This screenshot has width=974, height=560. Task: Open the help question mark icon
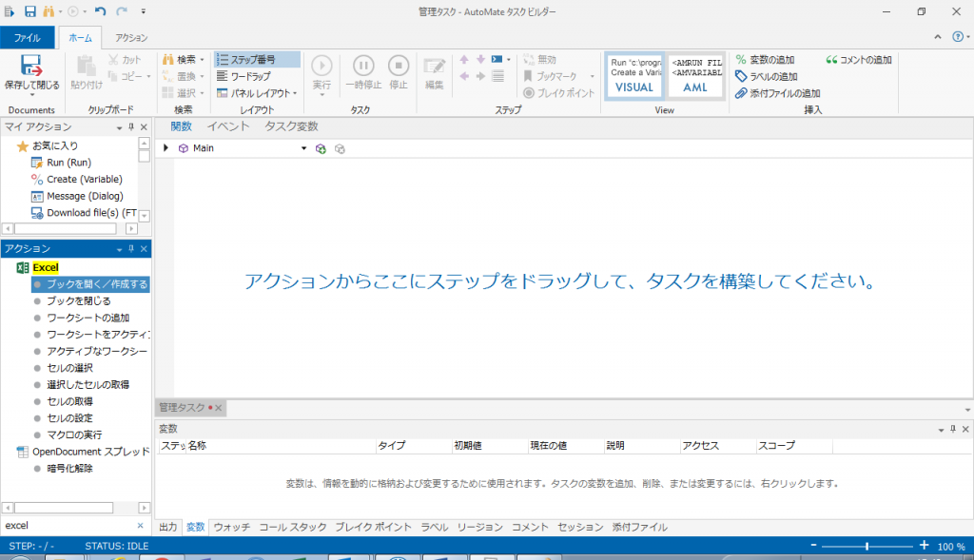[958, 37]
